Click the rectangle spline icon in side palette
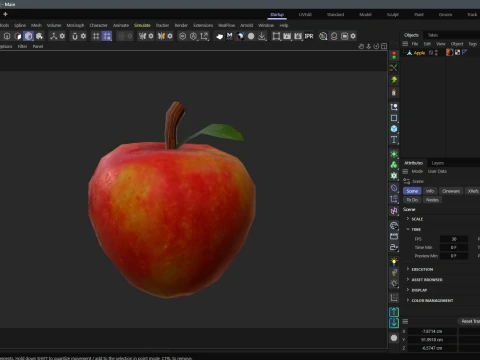This screenshot has width=480, height=360. tap(394, 118)
